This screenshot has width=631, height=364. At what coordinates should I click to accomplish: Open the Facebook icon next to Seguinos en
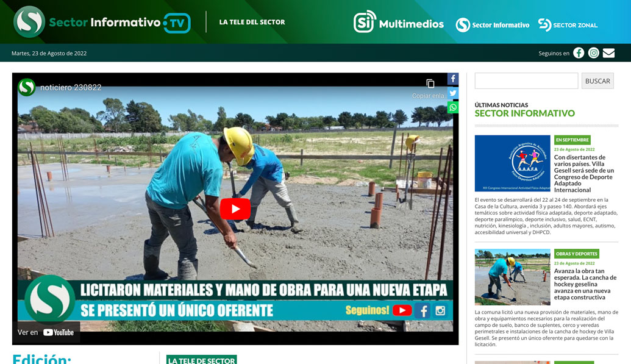578,53
